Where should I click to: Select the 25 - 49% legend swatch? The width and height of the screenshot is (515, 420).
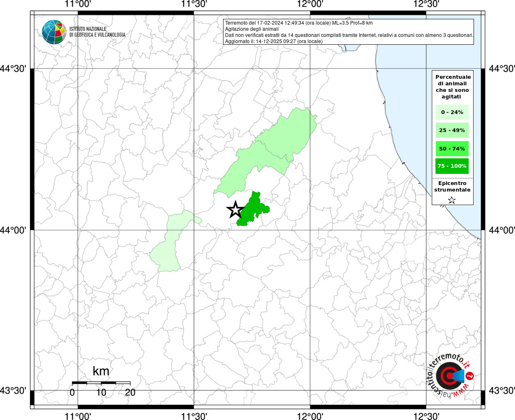452,130
